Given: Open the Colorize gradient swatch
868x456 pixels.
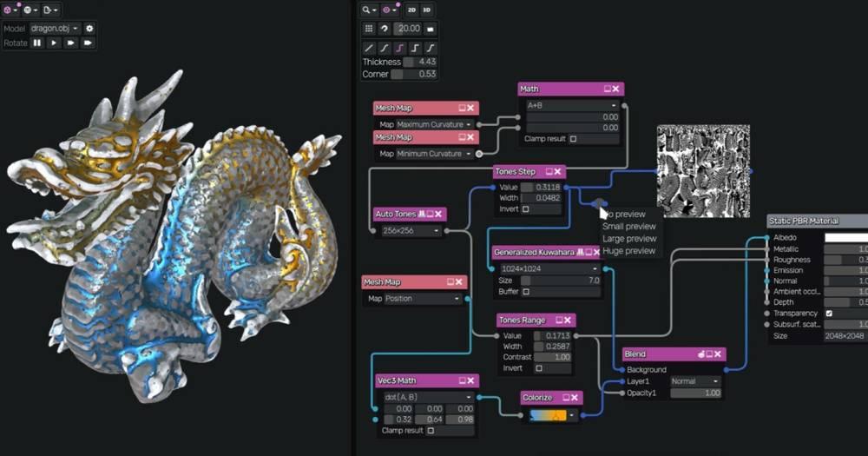Looking at the screenshot, I should [548, 415].
